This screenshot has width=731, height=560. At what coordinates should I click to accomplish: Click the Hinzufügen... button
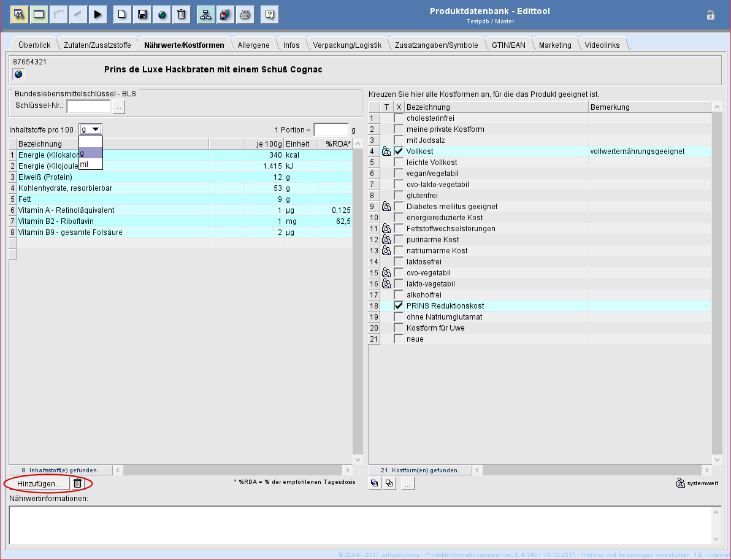tap(39, 483)
